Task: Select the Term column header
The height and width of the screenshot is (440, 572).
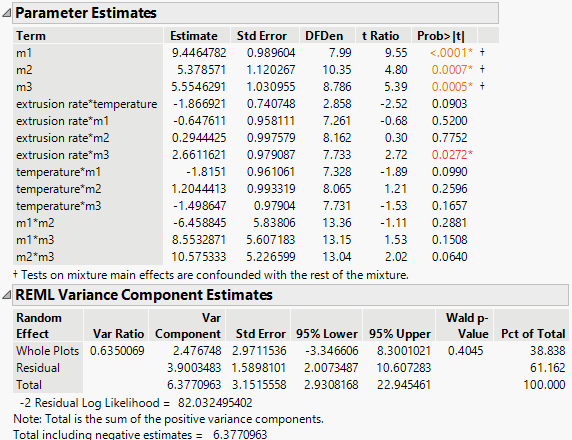Action: click(x=31, y=36)
